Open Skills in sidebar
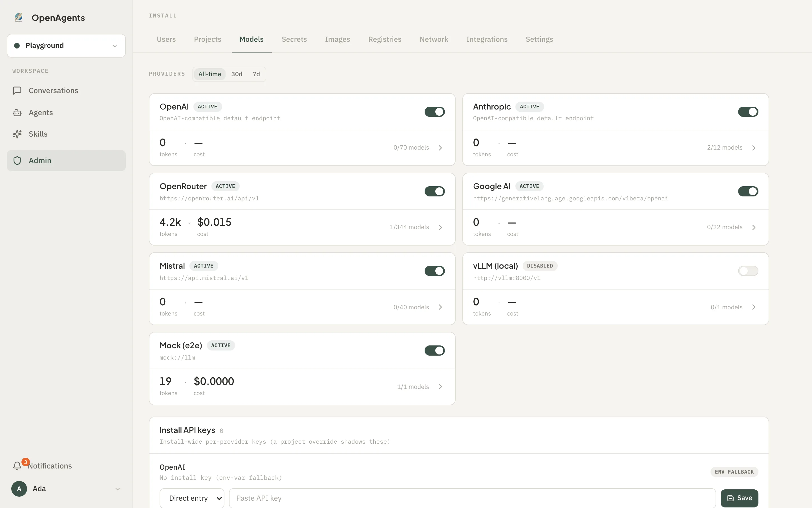The image size is (812, 508). 66,134
